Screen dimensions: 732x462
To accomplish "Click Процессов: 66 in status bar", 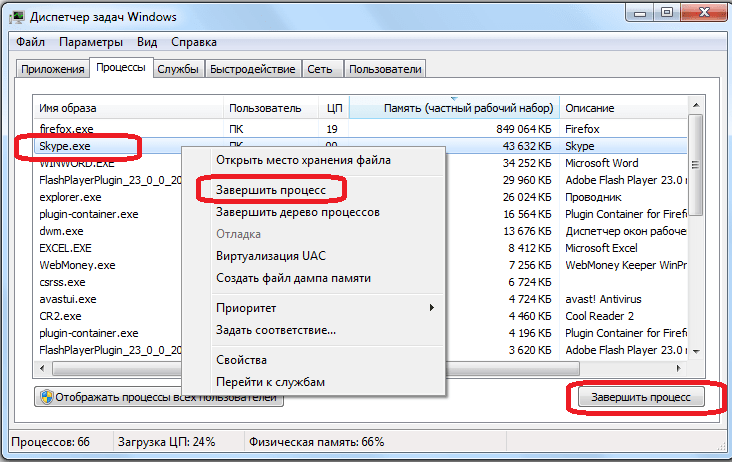I will click(x=50, y=441).
